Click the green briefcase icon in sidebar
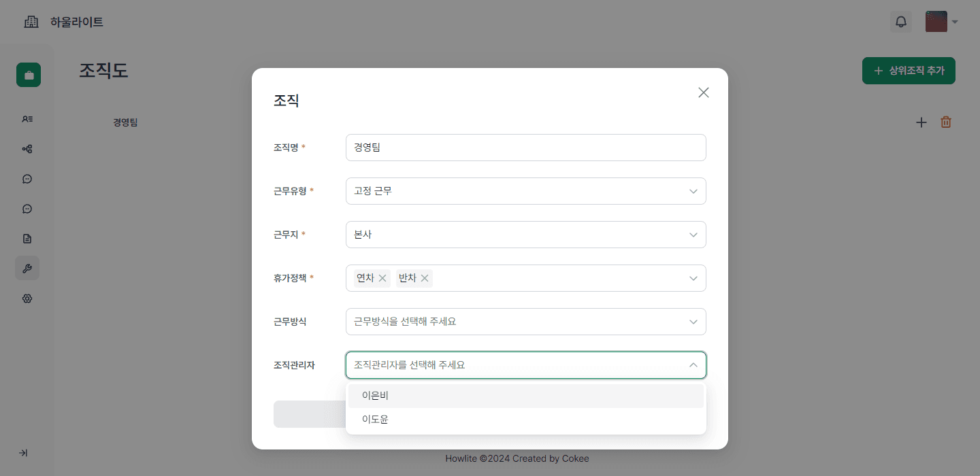 tap(29, 75)
